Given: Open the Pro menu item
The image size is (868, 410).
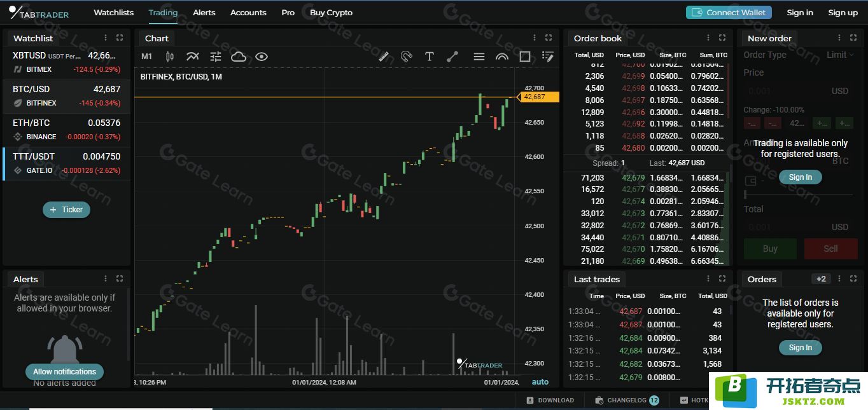Looking at the screenshot, I should click(x=288, y=13).
